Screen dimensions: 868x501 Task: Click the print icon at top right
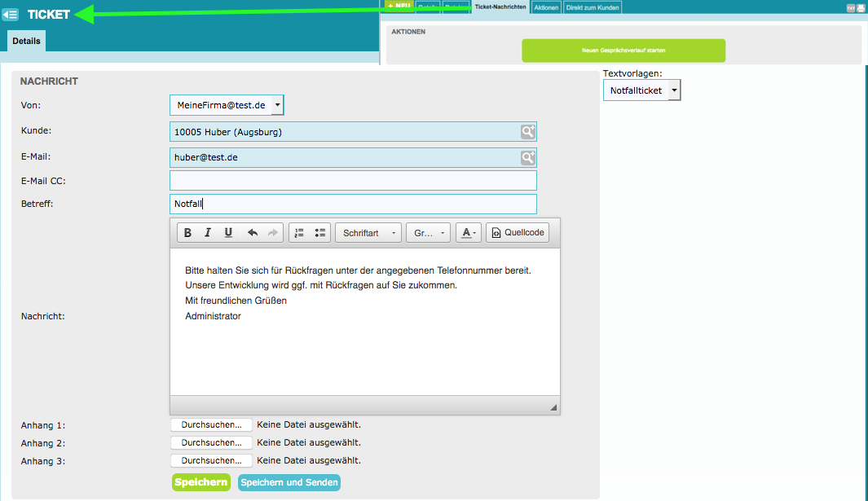861,7
